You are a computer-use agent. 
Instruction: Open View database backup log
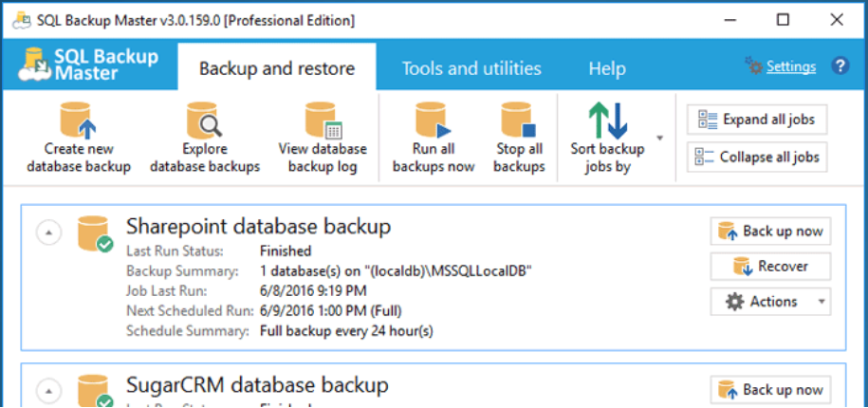coord(323,138)
